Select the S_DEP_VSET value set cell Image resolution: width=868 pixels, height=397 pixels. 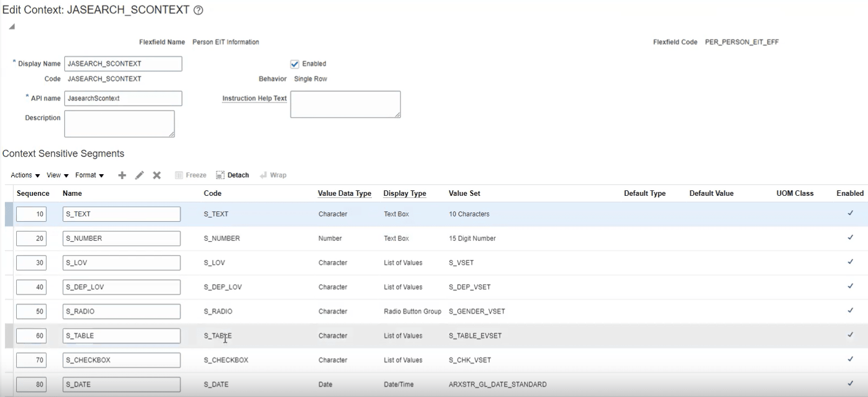469,287
